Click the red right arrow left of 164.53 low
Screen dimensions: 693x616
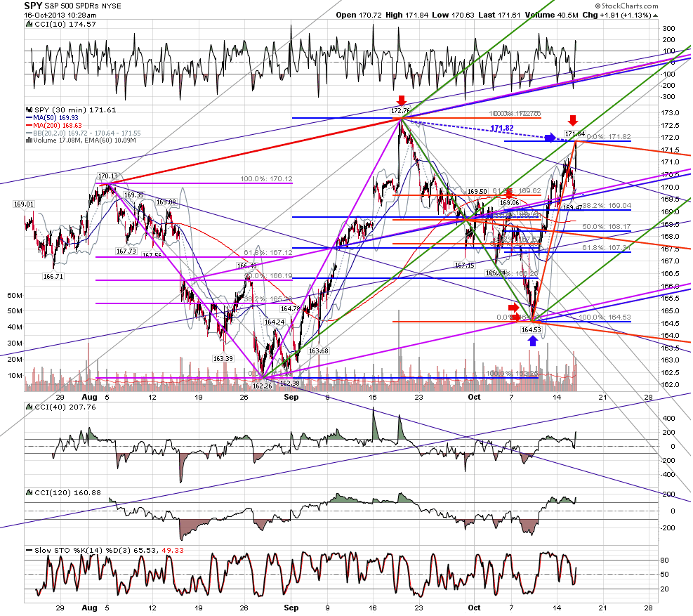coord(513,308)
